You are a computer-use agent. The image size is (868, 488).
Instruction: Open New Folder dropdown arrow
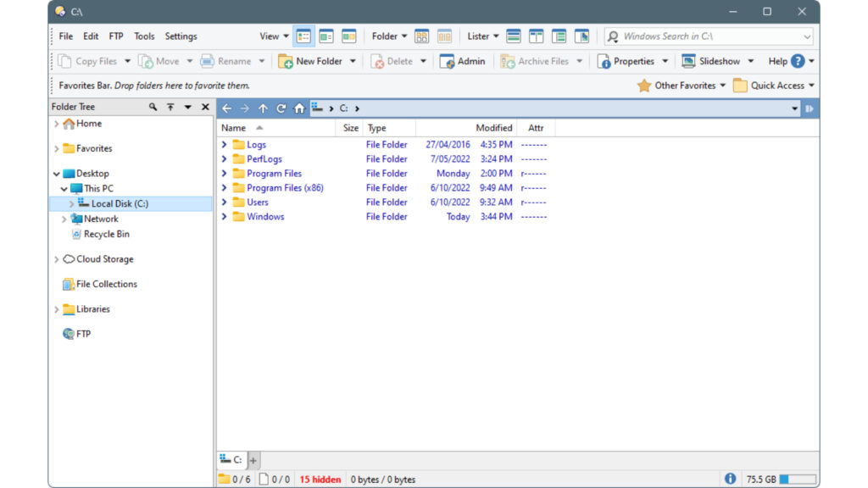353,61
